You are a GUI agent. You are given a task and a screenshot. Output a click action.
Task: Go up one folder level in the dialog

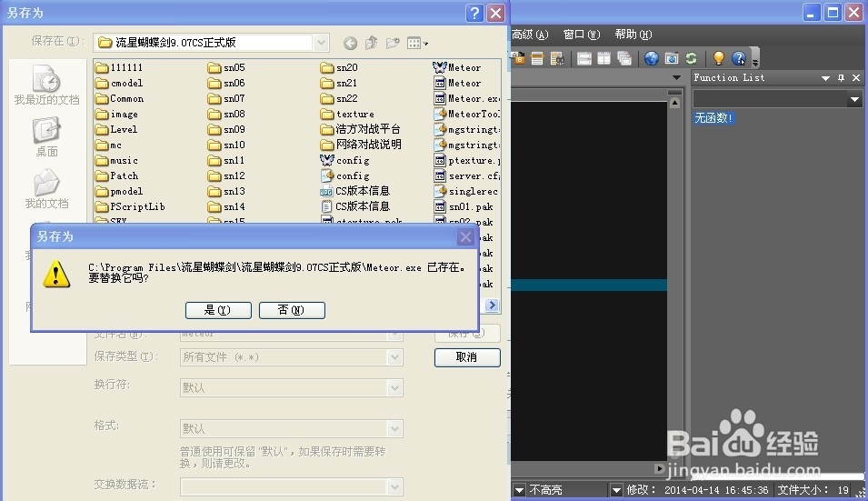371,43
